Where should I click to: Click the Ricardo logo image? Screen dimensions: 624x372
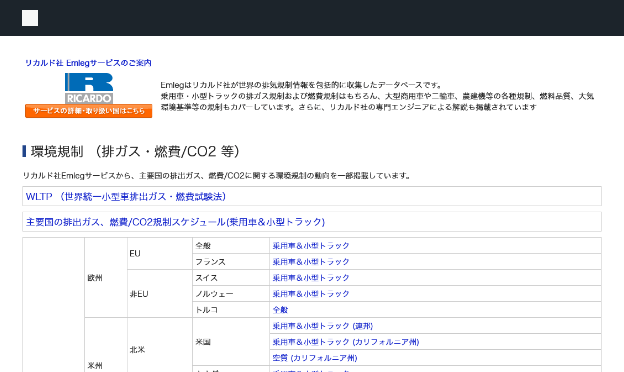pos(89,88)
